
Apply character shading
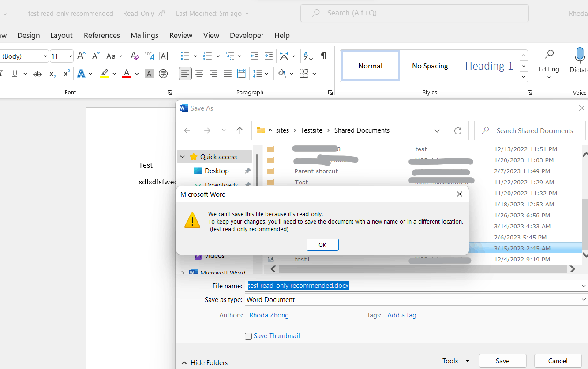click(x=149, y=74)
